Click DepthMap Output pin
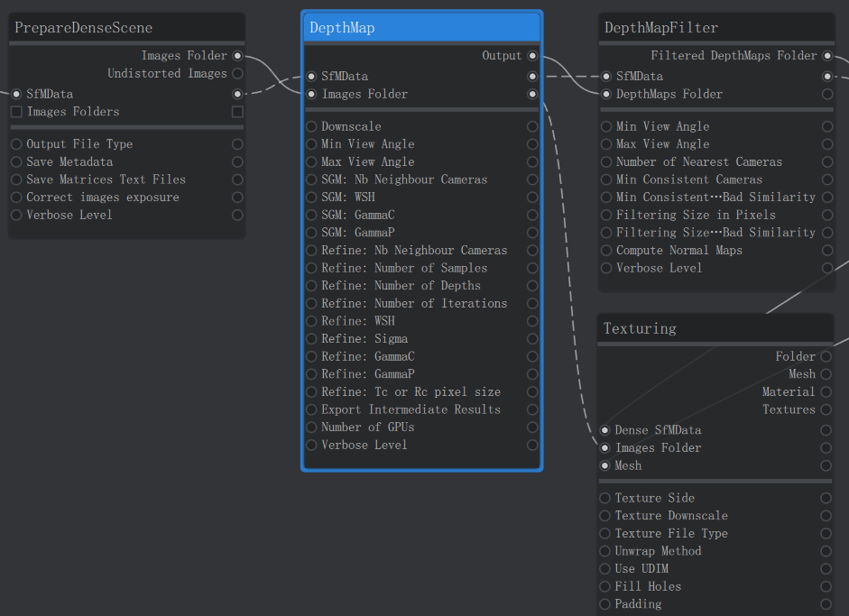This screenshot has width=849, height=616. (532, 56)
